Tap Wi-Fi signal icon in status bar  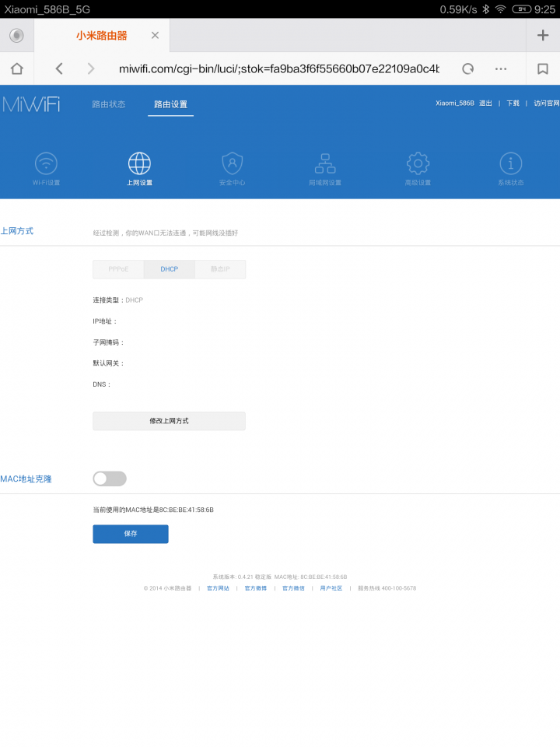(x=500, y=9)
